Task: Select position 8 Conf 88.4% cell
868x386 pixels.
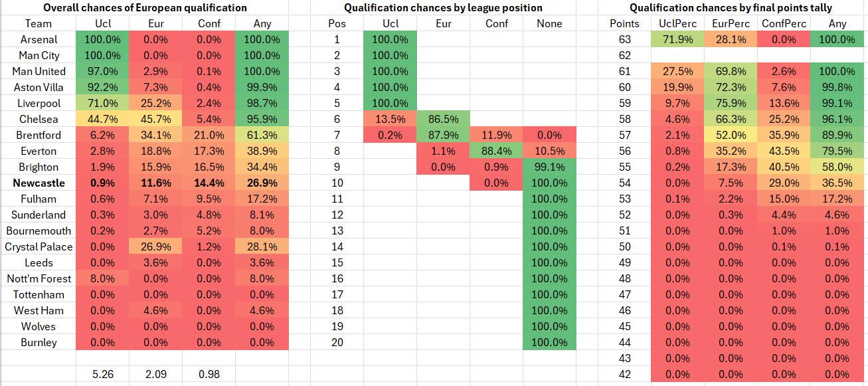Action: click(x=496, y=151)
